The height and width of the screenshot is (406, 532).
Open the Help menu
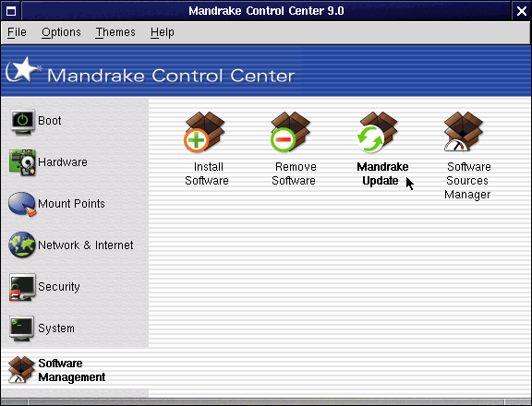click(x=163, y=32)
